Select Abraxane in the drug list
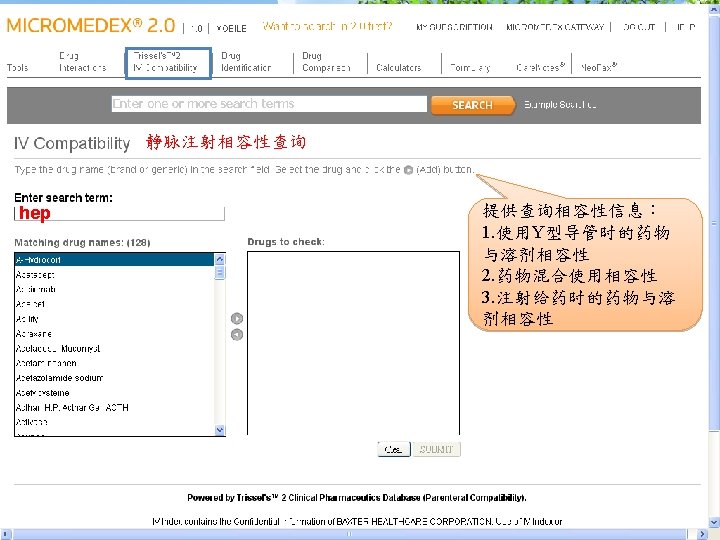The height and width of the screenshot is (540, 720). click(x=114, y=334)
